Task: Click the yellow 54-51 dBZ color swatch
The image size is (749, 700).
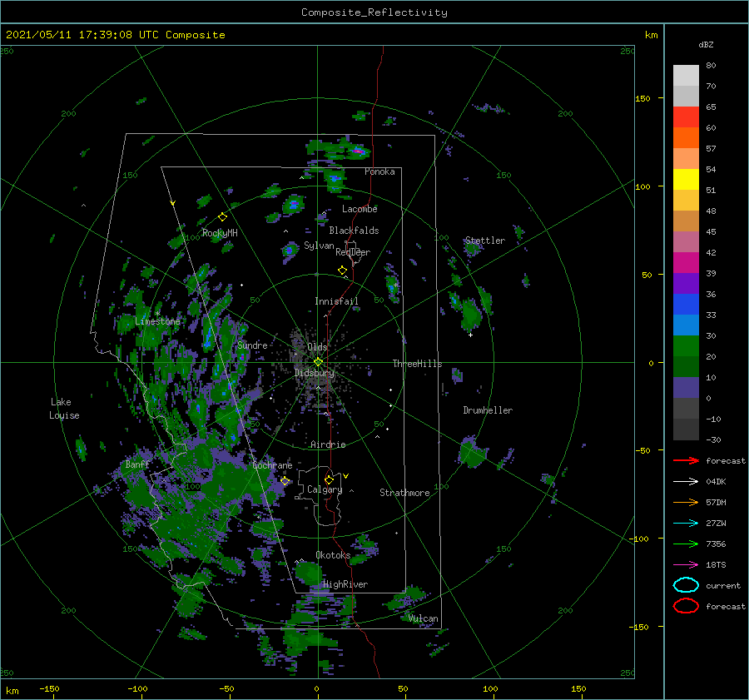Action: click(x=686, y=180)
